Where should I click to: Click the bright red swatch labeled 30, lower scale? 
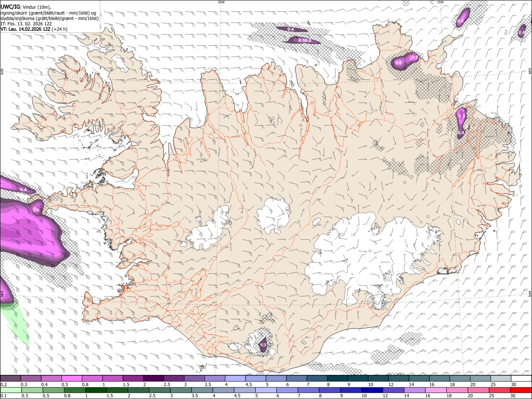click(x=521, y=390)
